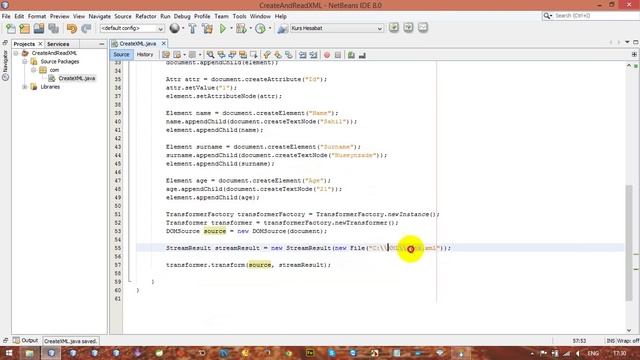Select CreateXML.java in the project tree
This screenshot has width=640, height=360.
[77, 78]
